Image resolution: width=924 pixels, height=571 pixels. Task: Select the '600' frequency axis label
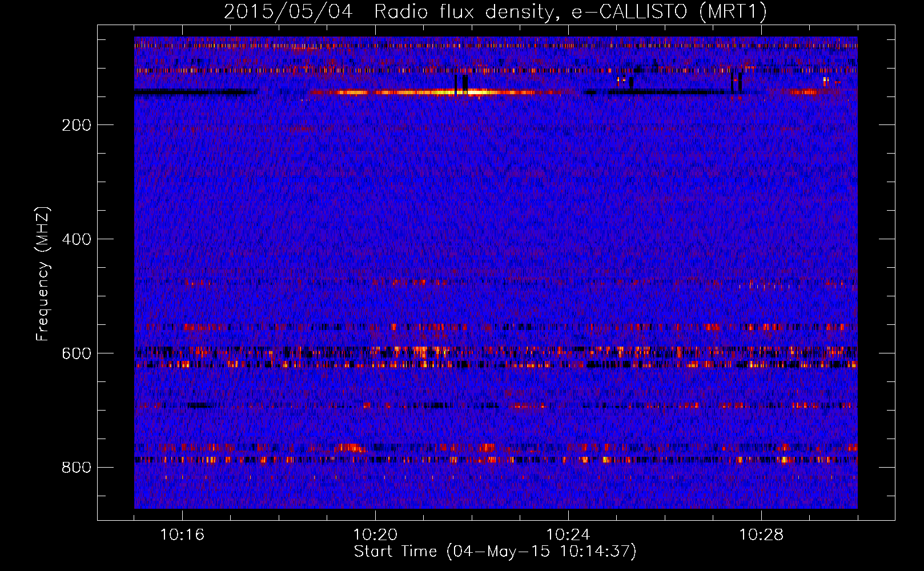(x=77, y=353)
